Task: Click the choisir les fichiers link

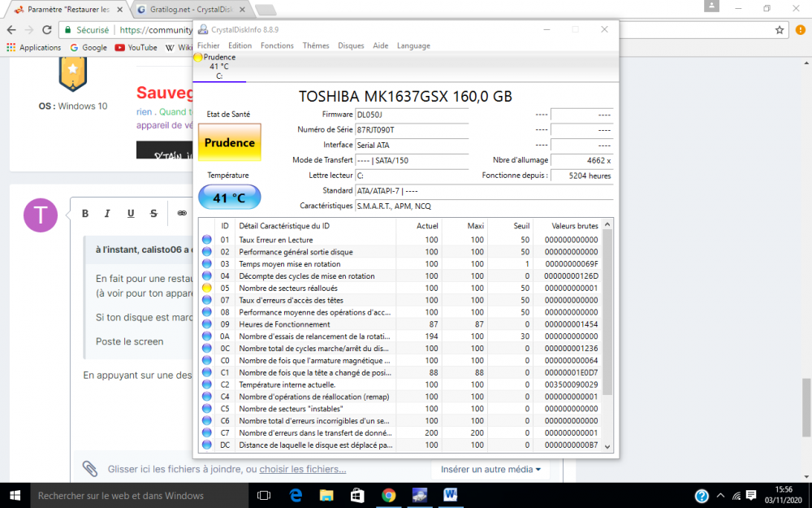Action: point(302,469)
